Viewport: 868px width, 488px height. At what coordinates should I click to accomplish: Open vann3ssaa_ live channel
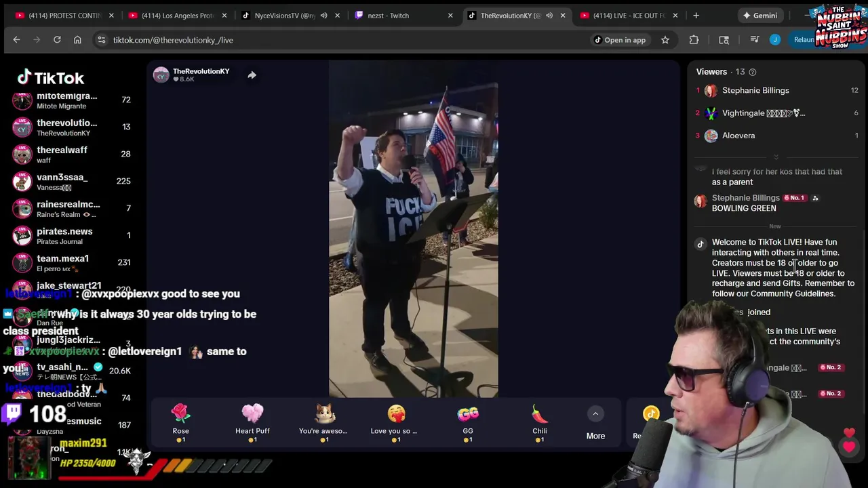(x=73, y=182)
